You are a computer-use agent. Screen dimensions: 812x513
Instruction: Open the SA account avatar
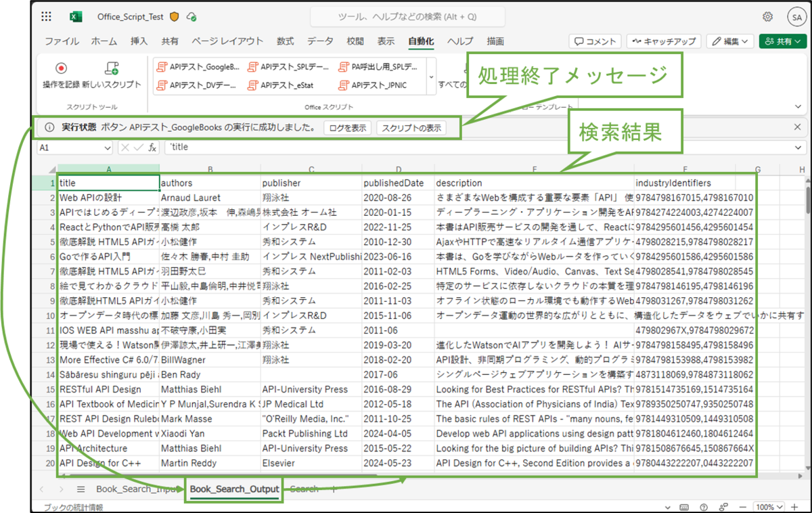pos(796,17)
